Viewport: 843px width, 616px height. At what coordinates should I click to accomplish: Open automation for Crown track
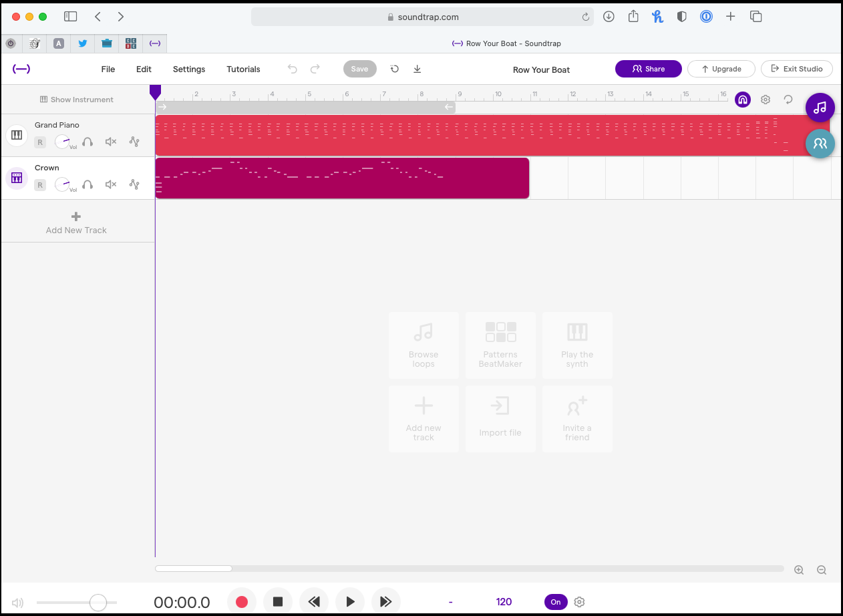point(134,184)
